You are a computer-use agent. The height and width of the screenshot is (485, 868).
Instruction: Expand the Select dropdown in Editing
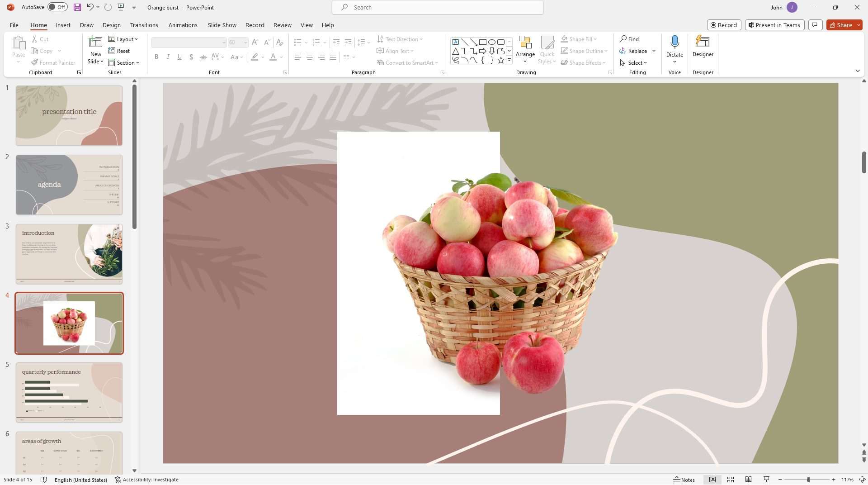pyautogui.click(x=633, y=63)
